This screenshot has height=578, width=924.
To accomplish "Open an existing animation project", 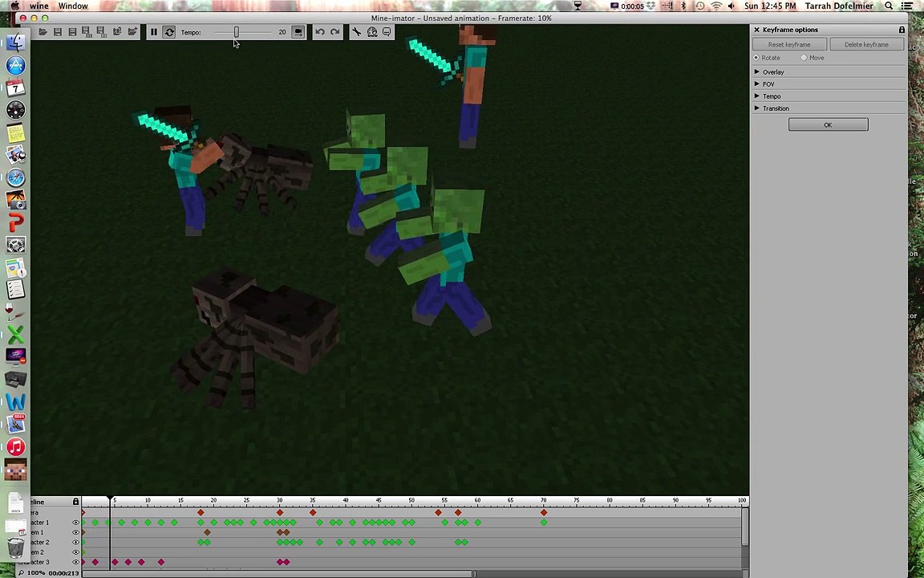I will 43,32.
